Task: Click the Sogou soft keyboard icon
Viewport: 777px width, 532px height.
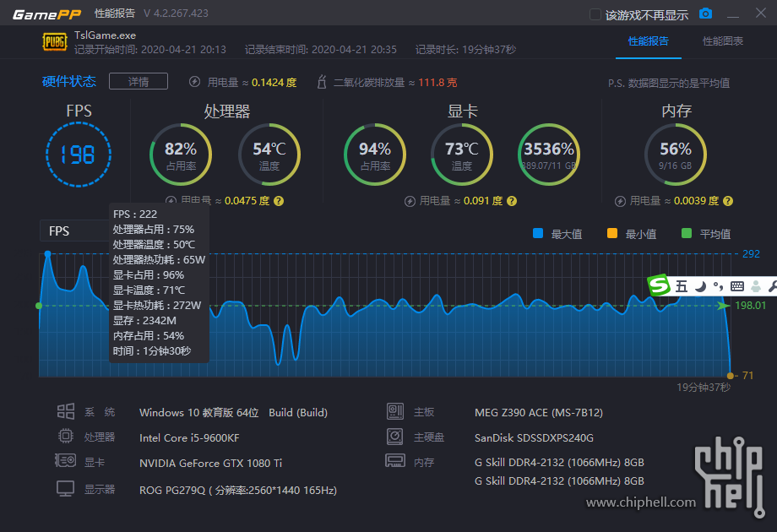Action: coord(736,286)
